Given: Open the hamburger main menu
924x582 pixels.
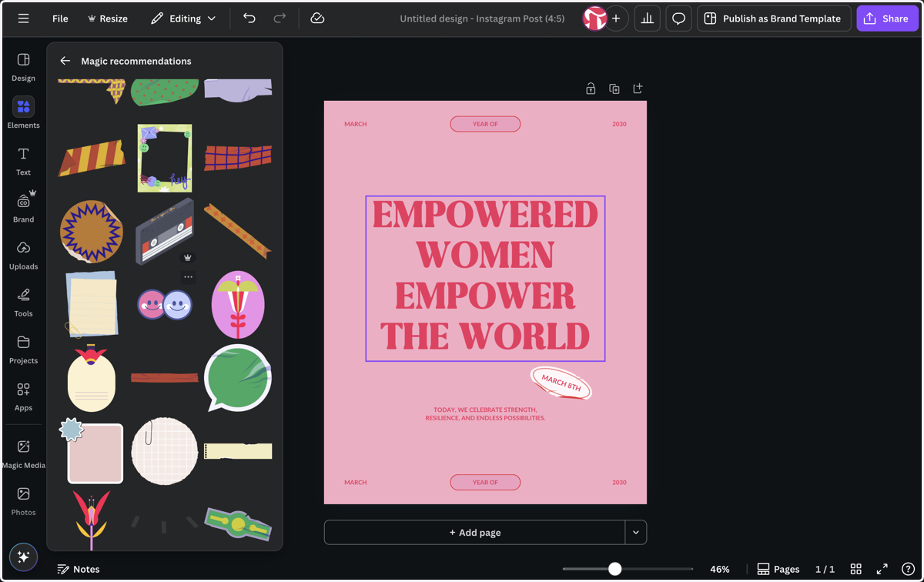Looking at the screenshot, I should pyautogui.click(x=24, y=18).
